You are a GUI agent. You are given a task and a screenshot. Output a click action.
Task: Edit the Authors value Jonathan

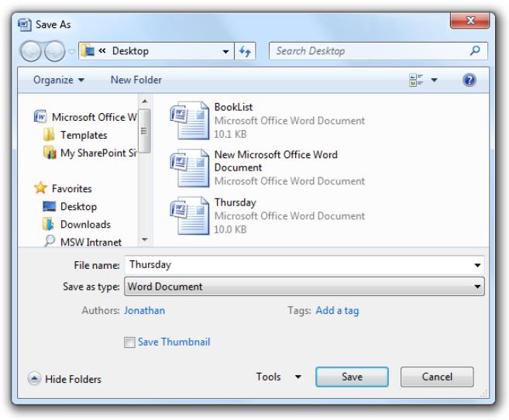click(144, 311)
